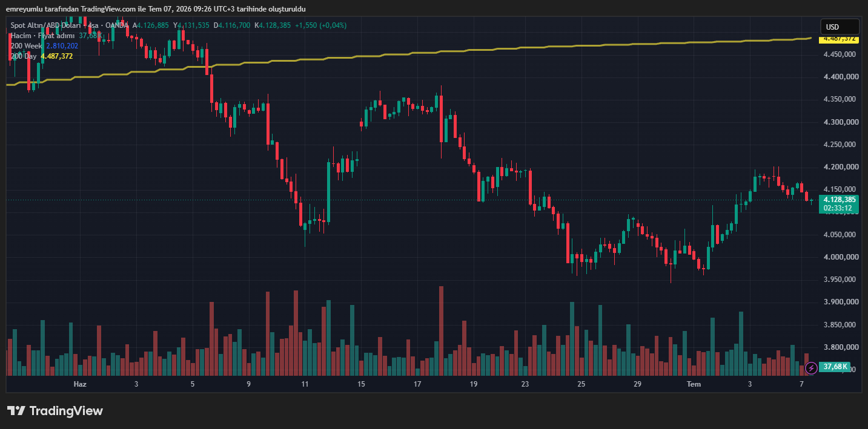Click the change value +1,550 (+0,04%)
This screenshot has height=429, width=868.
click(321, 25)
